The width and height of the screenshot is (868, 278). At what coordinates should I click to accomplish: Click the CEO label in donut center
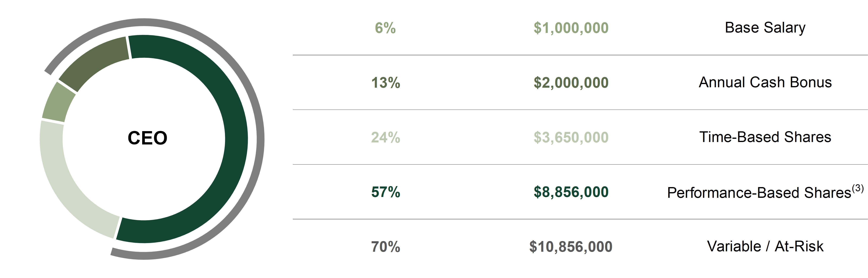147,138
